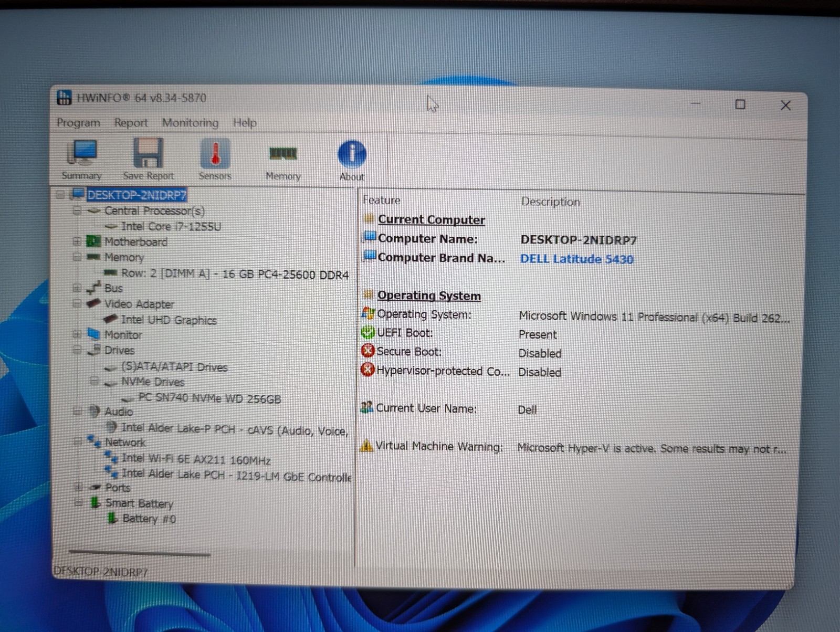The image size is (840, 632).
Task: Click the tree panel horizontal scrollbar
Action: [x=139, y=553]
